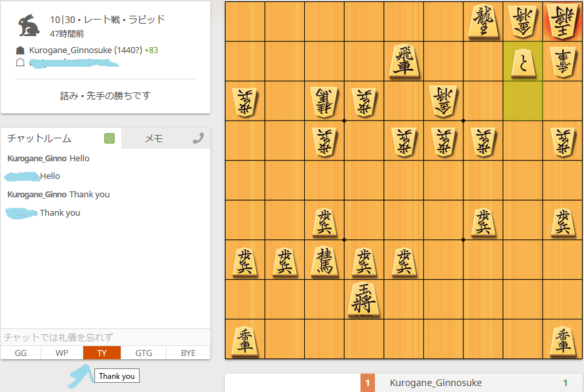The width and height of the screenshot is (584, 392).
Task: Select the dragon piece on top row
Action: 483,21
